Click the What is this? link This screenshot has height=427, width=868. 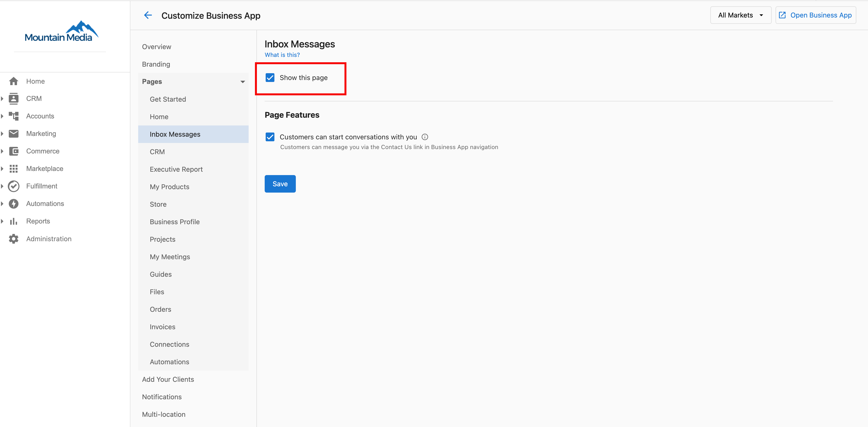282,55
